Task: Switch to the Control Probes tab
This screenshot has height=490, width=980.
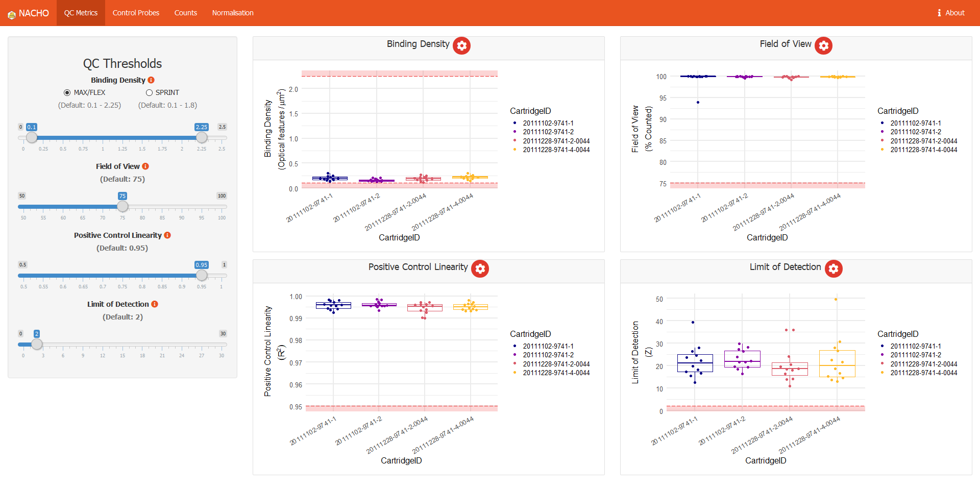Action: point(136,13)
